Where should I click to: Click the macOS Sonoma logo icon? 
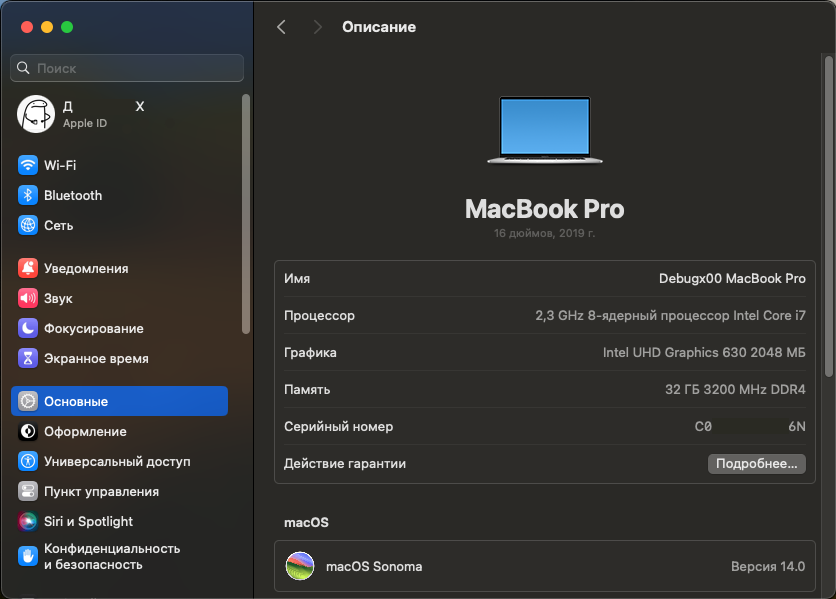(x=300, y=566)
